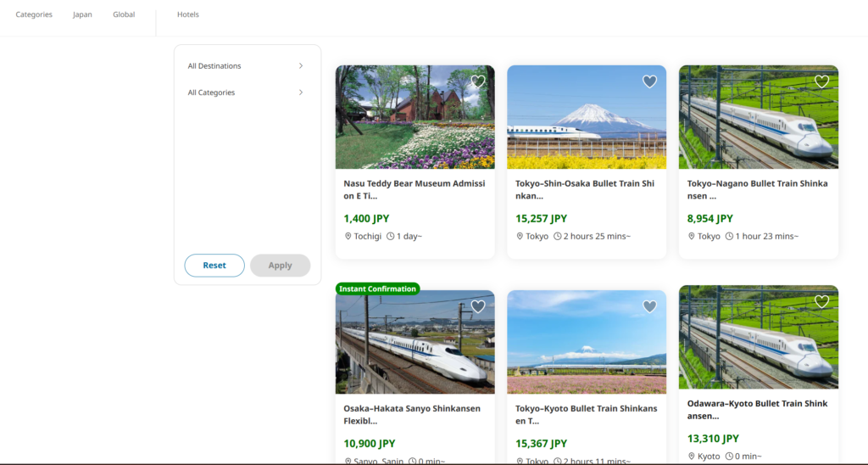Click location pin icon on Tokyo–Nagano card
The image size is (868, 465).
[x=692, y=236]
